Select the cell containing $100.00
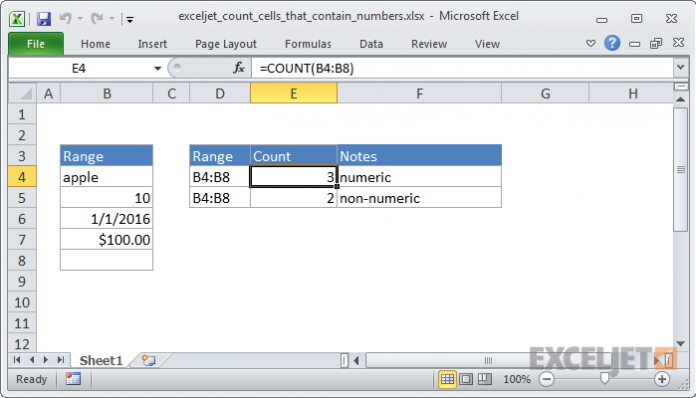Viewport: 696px width, 398px height. tap(107, 240)
